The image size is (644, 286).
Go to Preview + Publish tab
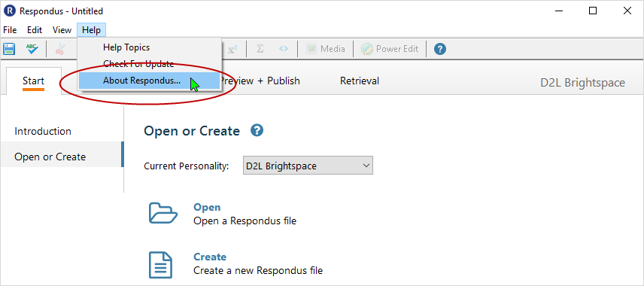point(260,81)
